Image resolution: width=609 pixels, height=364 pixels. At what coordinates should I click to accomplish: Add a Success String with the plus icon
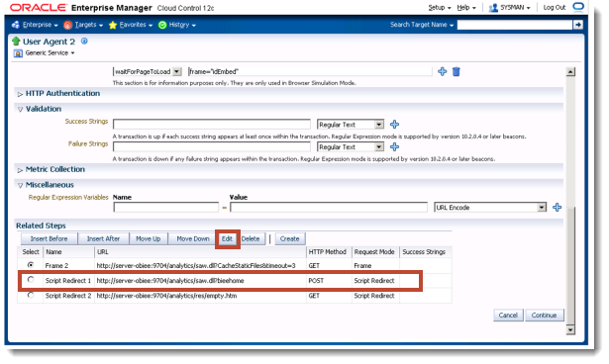[394, 125]
